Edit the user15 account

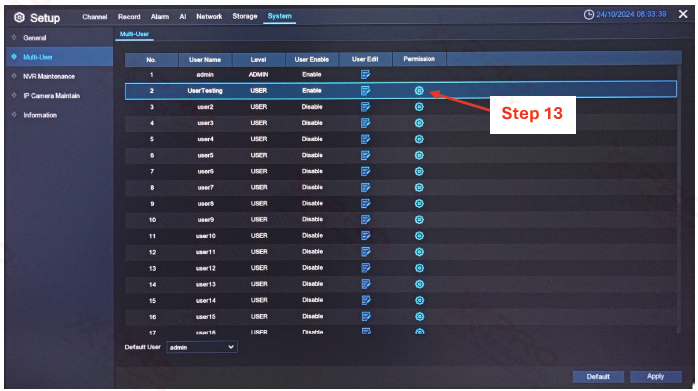365,317
